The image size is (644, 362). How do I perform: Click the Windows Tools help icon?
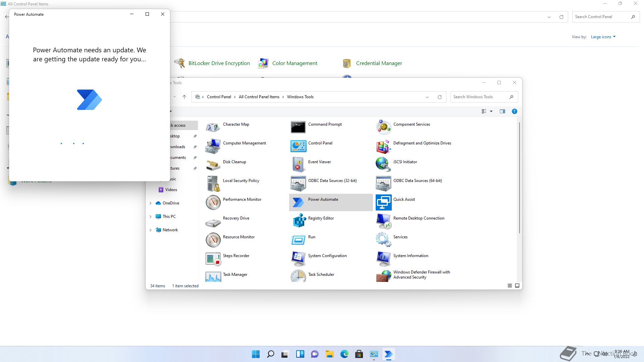514,111
